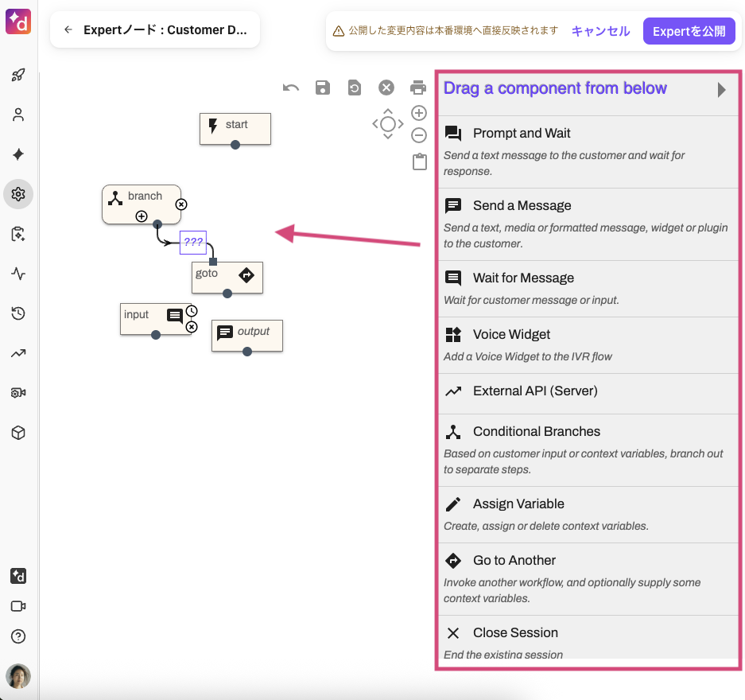Screen dimensions: 745x700
Task: Expand the branch node using its plus icon
Action: tap(142, 217)
